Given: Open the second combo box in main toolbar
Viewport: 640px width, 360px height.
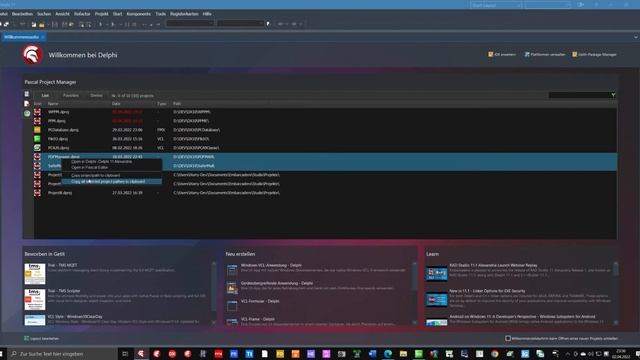Looking at the screenshot, I should (240, 24).
